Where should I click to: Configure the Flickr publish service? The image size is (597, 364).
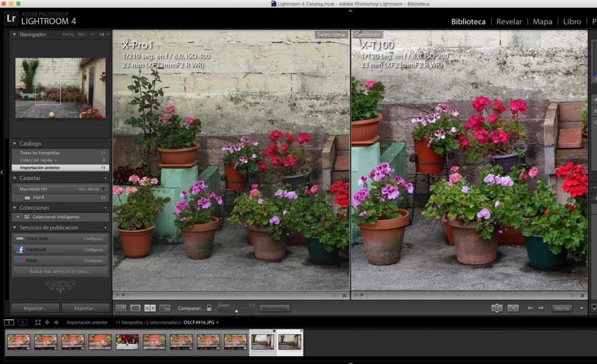coord(94,261)
